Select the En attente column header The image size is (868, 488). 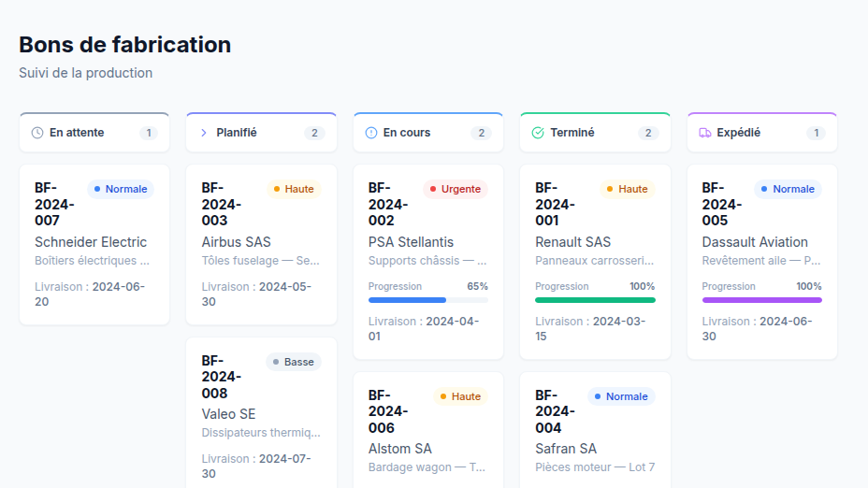tap(94, 132)
